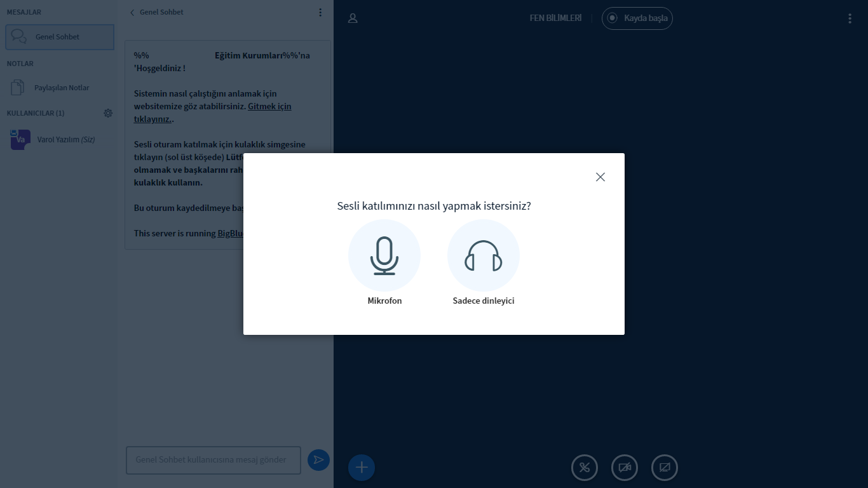Choose the Sadece dinleyici headphone option
Viewport: 868px width, 488px height.
click(484, 256)
